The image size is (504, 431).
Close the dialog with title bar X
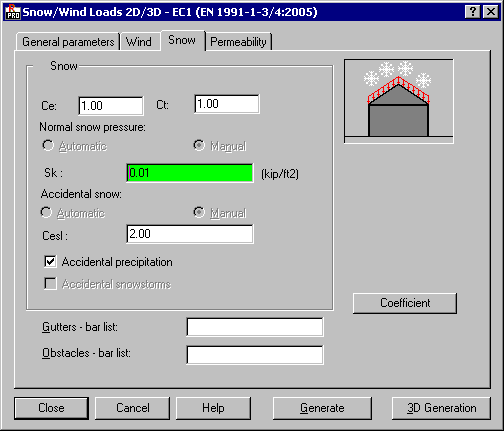point(491,12)
